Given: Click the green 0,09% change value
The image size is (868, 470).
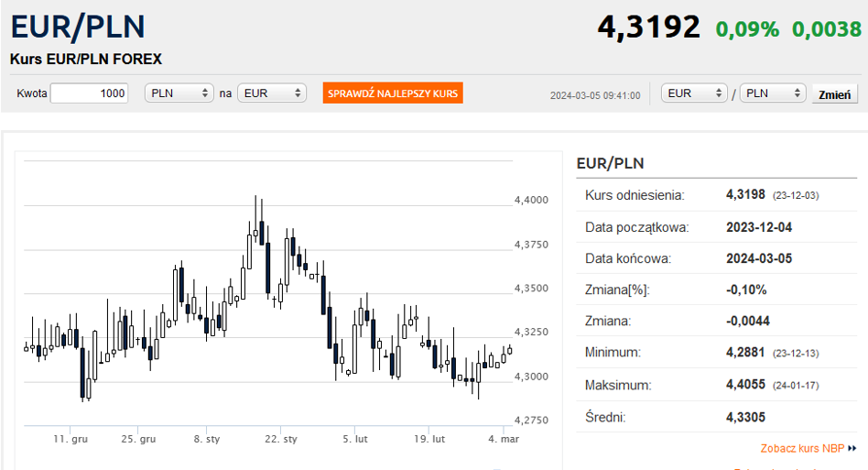Looking at the screenshot, I should tap(747, 29).
